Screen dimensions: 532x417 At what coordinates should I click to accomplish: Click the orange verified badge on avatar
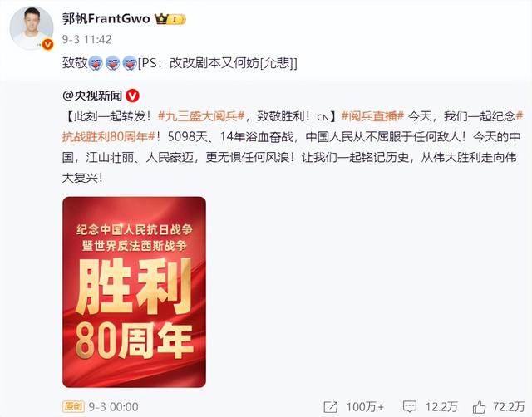(x=48, y=44)
